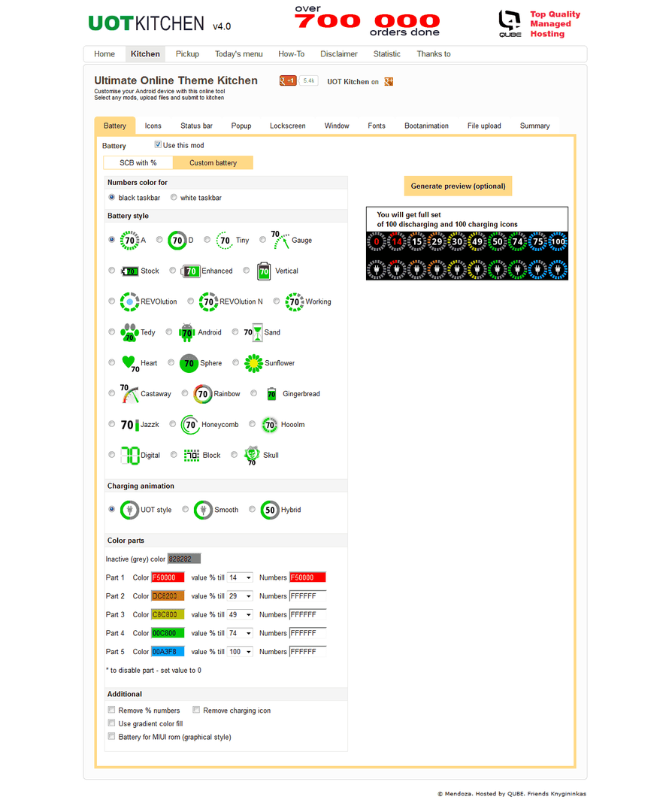
Task: Click the D battery style icon
Action: click(x=177, y=241)
